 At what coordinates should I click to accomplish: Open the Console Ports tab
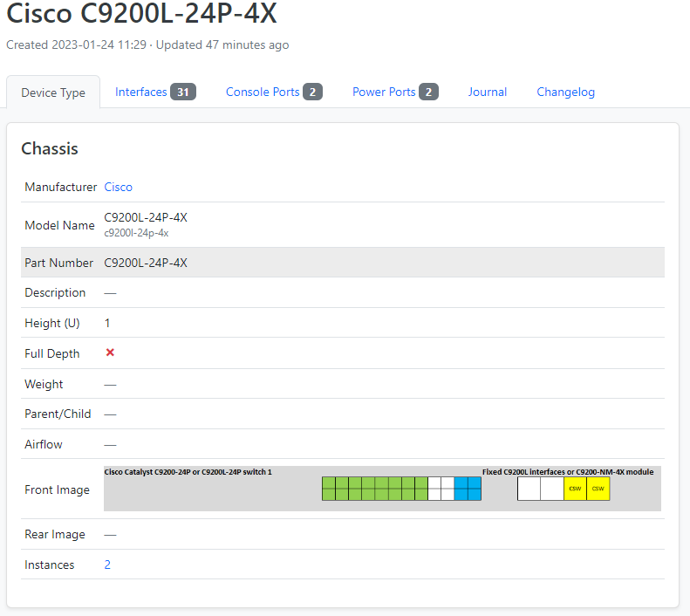274,92
